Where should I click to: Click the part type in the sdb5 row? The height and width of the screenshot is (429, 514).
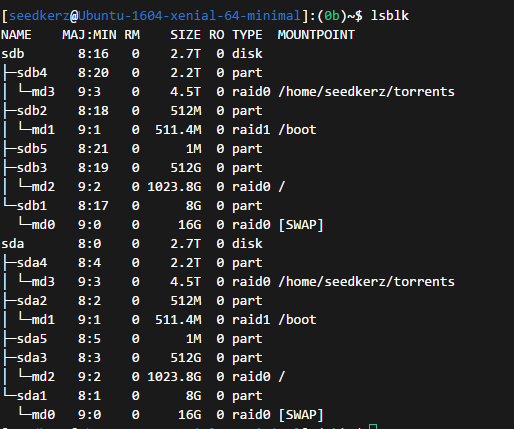247,149
